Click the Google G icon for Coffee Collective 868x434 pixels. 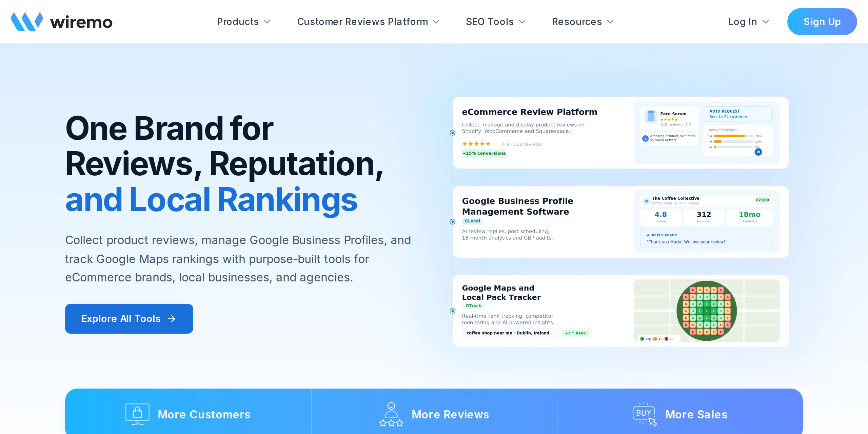click(646, 201)
